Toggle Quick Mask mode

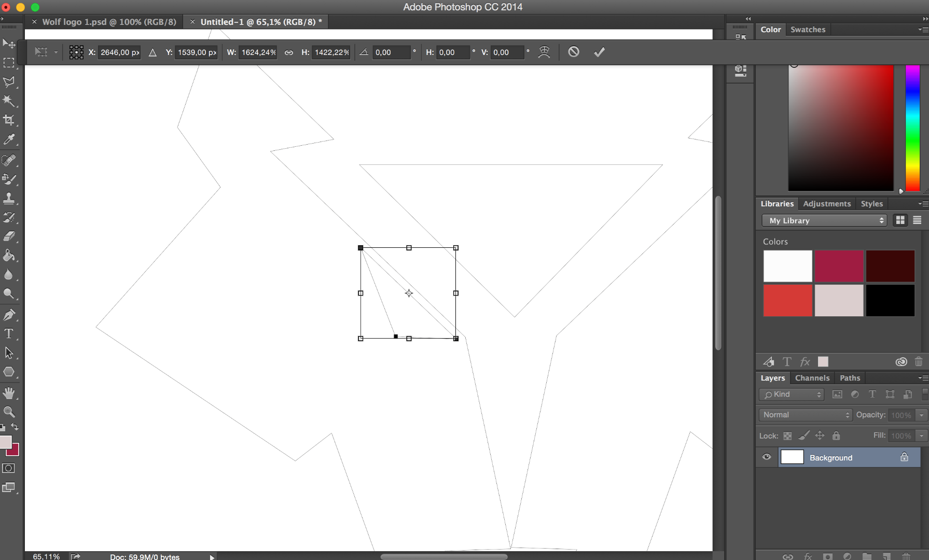pos(9,468)
